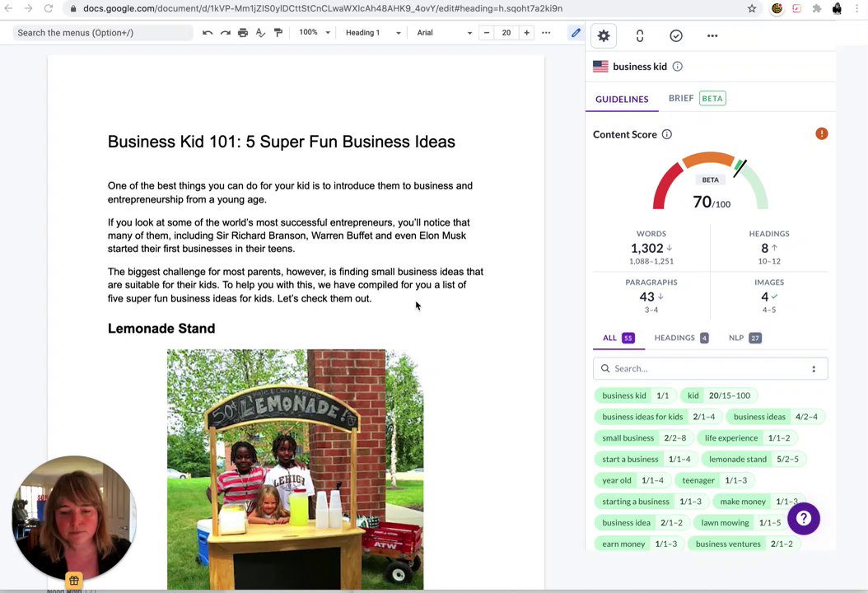Click the Surfer keyword Search box
This screenshot has width=868, height=593.
710,369
